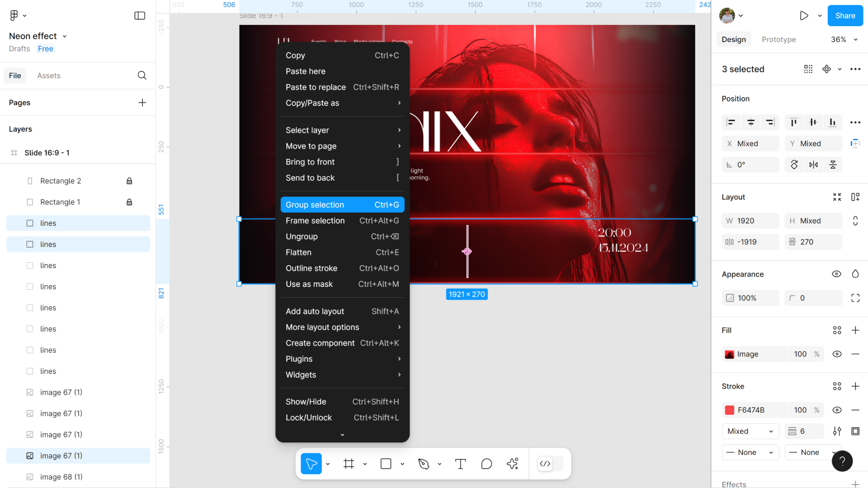This screenshot has width=868, height=488.
Task: Click the flip horizontal icon
Action: click(813, 165)
